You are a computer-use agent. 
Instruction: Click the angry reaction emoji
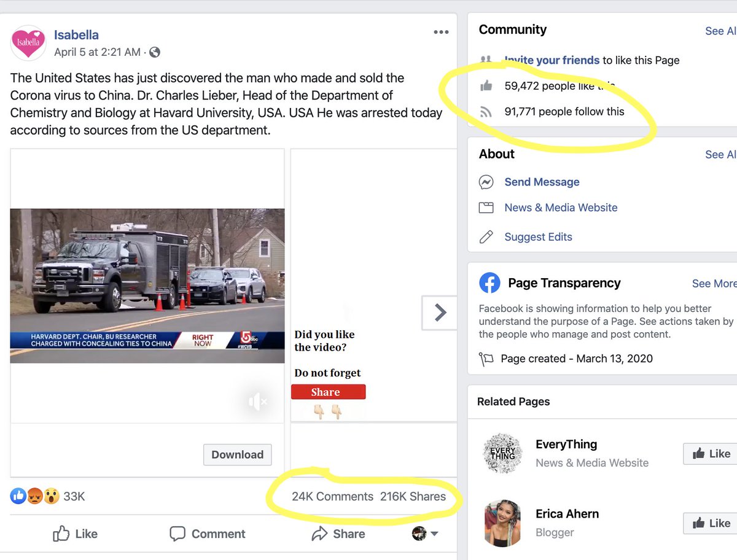[x=34, y=496]
